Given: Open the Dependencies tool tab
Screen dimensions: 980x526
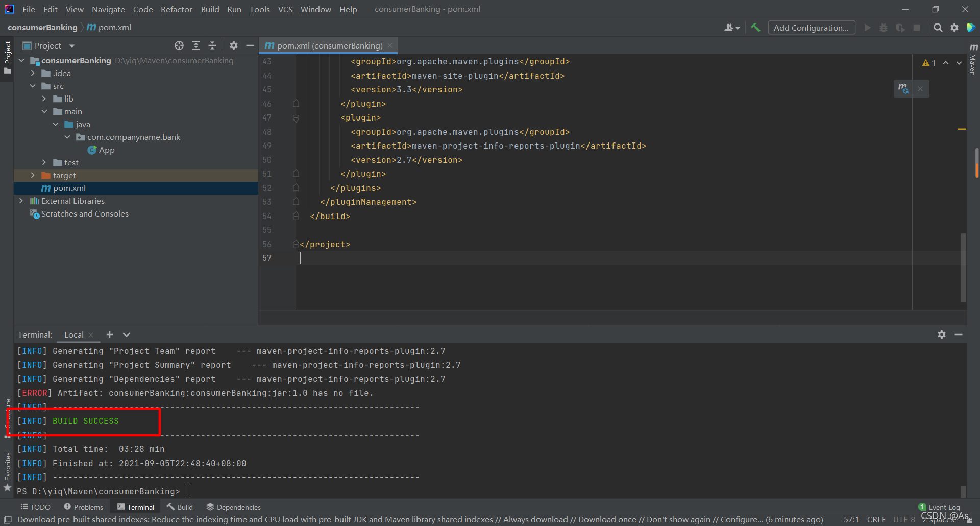Looking at the screenshot, I should (233, 507).
